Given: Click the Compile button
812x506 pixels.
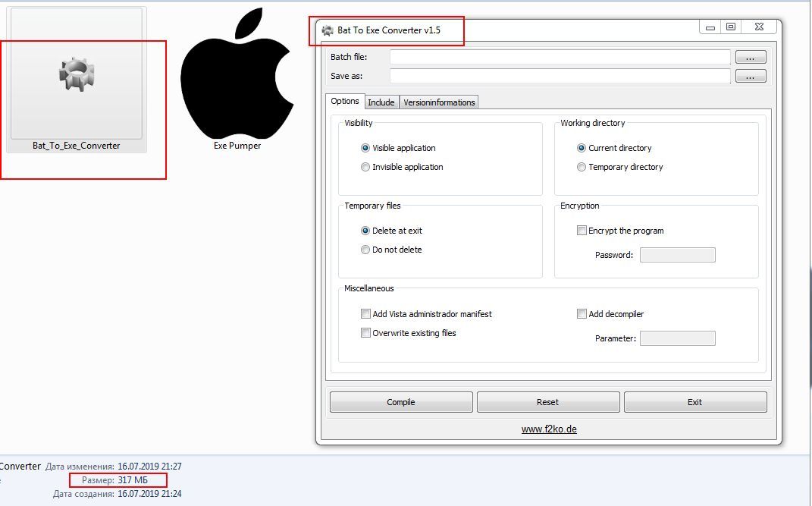Looking at the screenshot, I should tap(401, 402).
